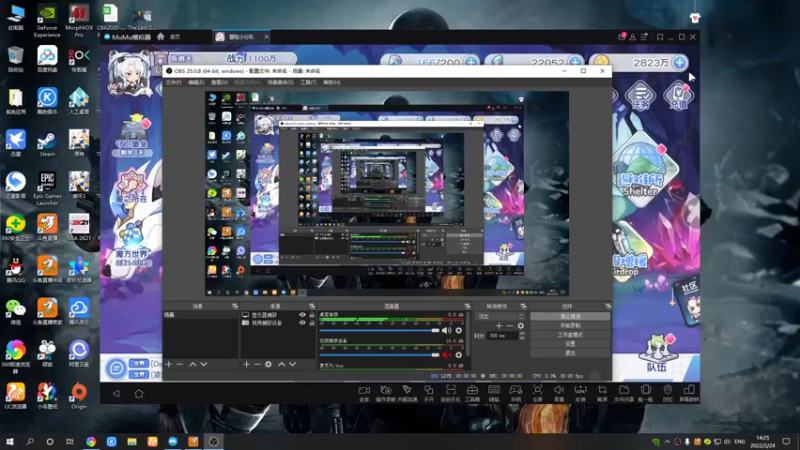Open transition properties gear icon

coord(520,326)
